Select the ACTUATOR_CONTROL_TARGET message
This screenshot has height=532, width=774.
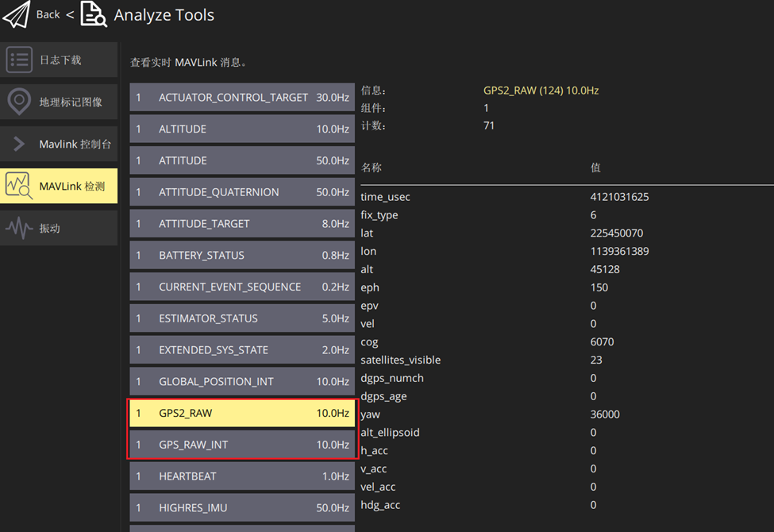(x=242, y=98)
